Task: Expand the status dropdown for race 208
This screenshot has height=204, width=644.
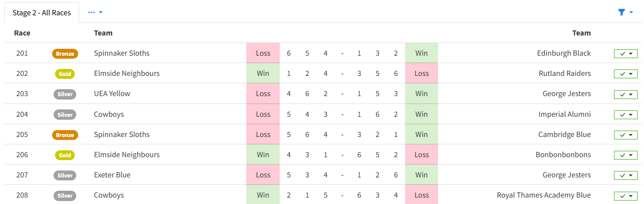Action: point(626,196)
